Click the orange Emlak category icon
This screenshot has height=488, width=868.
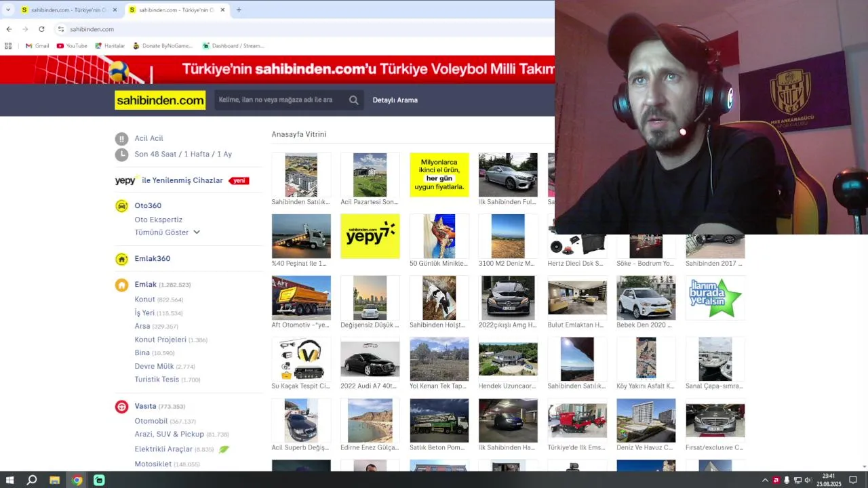pos(121,285)
